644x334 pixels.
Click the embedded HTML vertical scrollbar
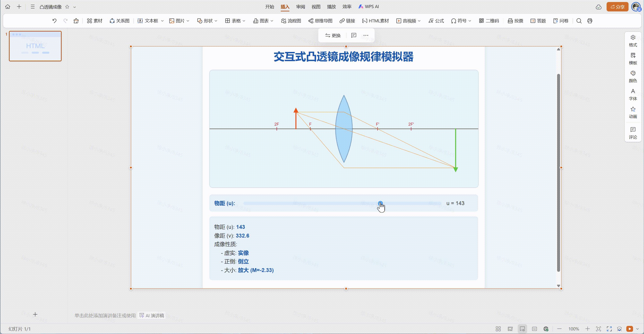(x=558, y=173)
